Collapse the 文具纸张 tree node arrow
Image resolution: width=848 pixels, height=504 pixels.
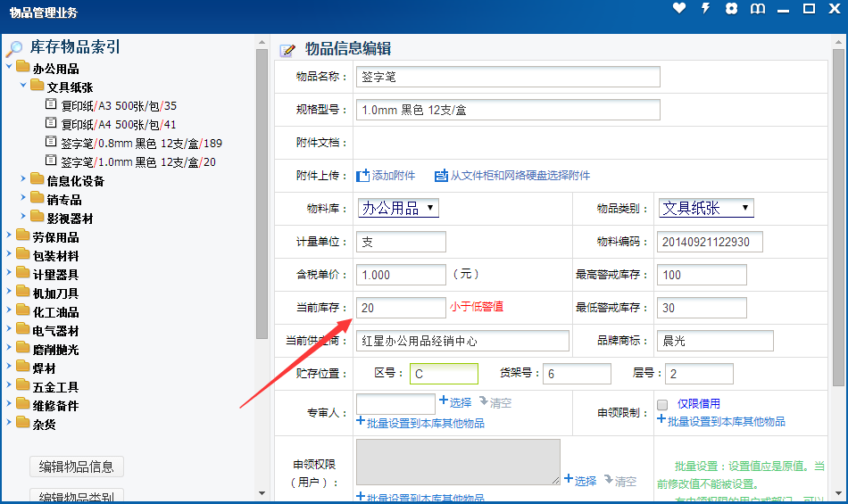[x=23, y=86]
